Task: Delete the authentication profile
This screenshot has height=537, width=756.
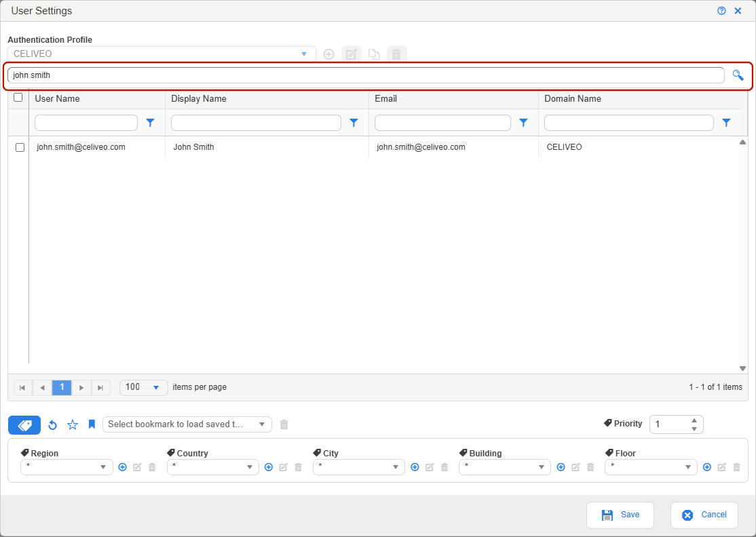Action: [x=397, y=54]
